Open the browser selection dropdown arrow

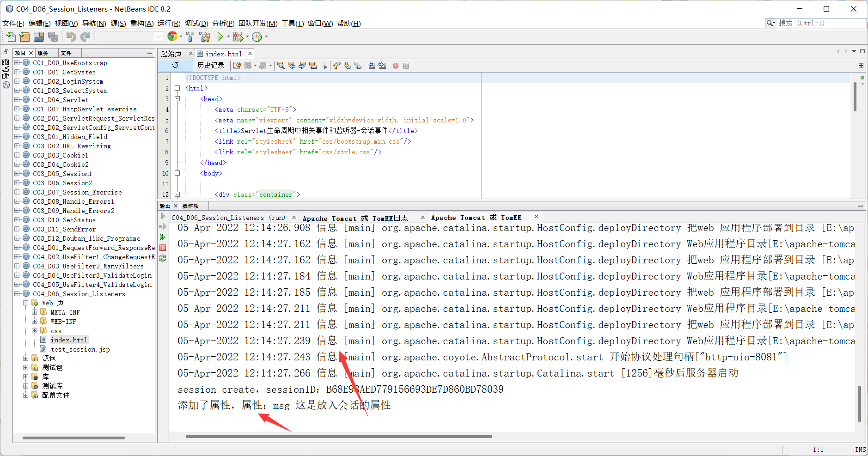point(181,36)
